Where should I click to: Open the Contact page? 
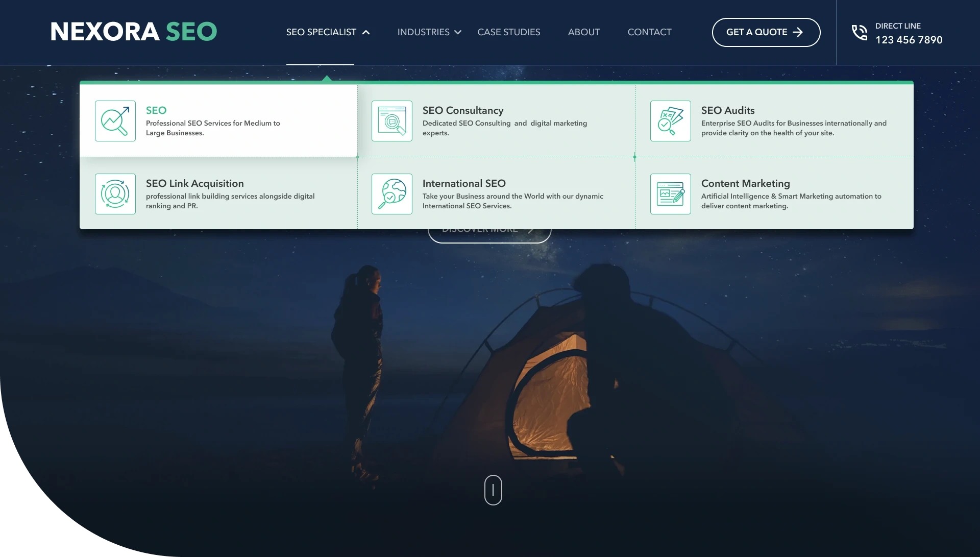tap(649, 32)
